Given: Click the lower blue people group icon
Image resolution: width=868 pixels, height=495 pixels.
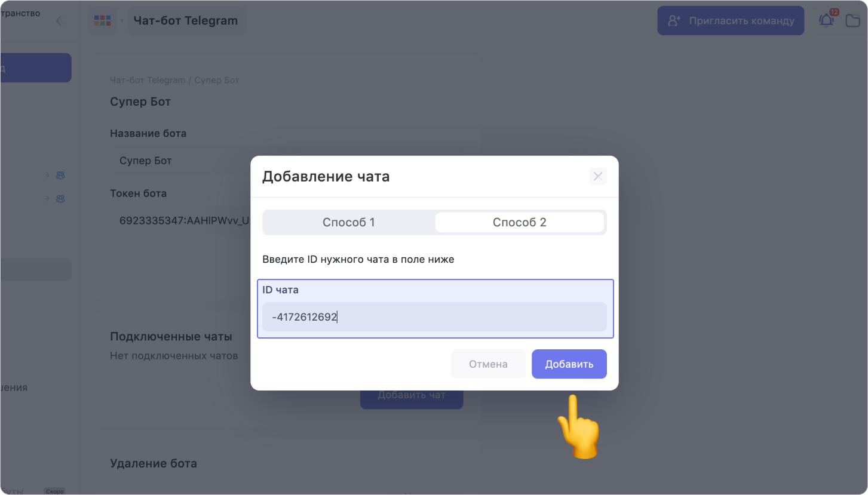Looking at the screenshot, I should coord(60,199).
